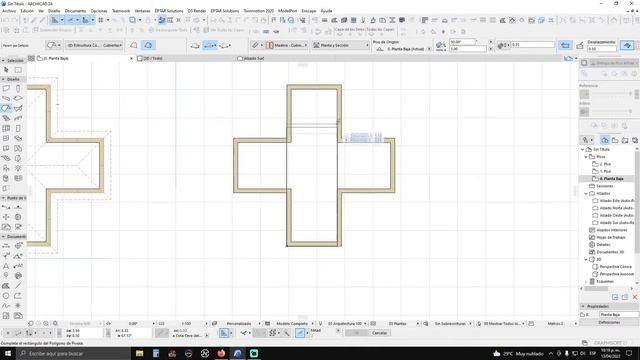Open the Layout Book in Navigator

click(x=625, y=140)
